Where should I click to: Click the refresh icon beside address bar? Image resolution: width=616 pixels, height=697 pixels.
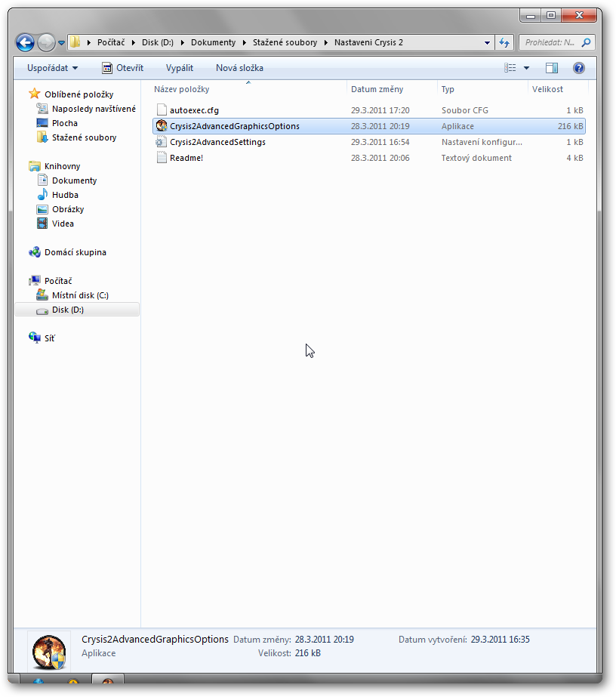pyautogui.click(x=505, y=43)
